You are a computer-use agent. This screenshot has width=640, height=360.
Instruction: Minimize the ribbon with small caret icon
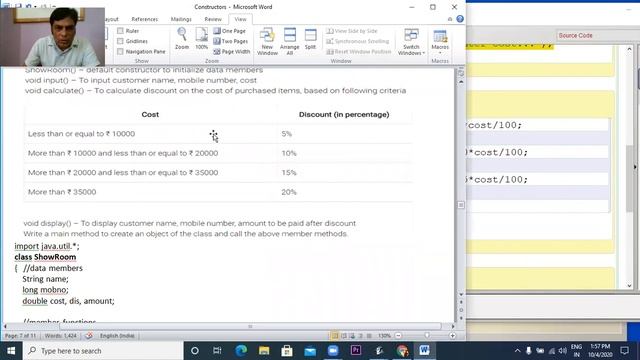pos(450,19)
